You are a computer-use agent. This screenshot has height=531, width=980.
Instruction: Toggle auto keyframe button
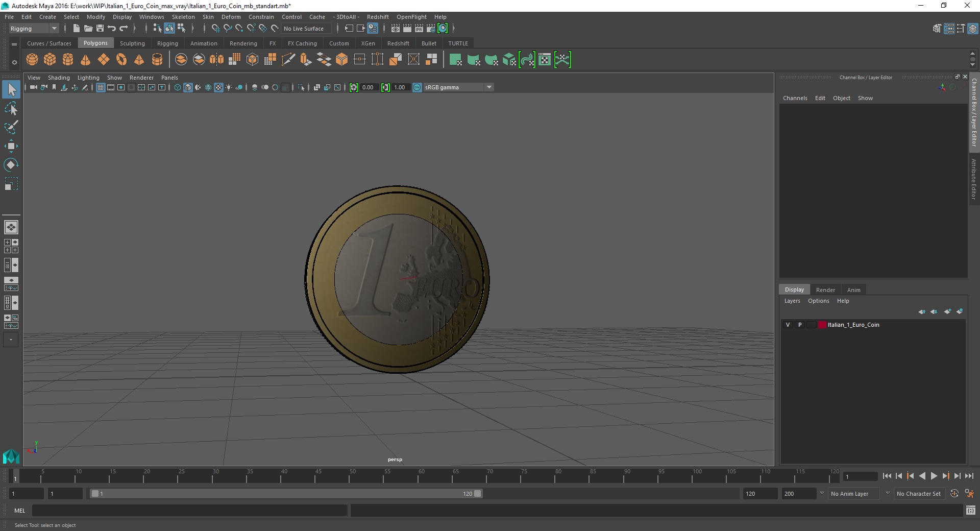[954, 494]
